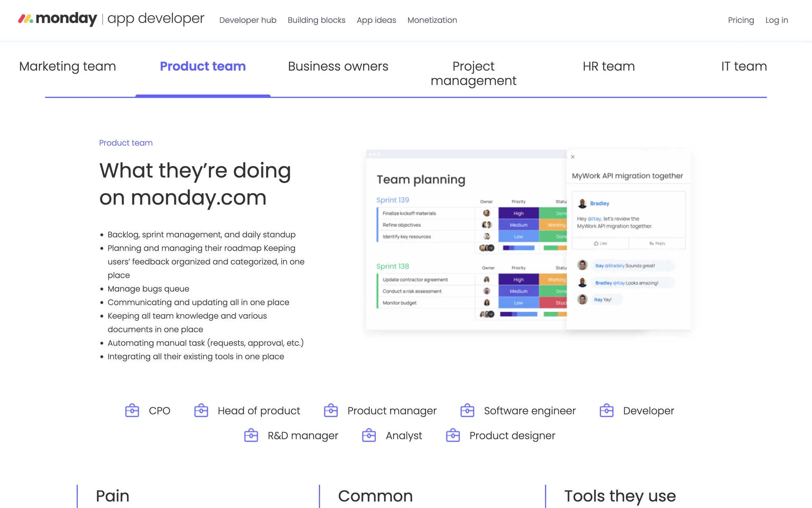Click the monday.com logo icon
This screenshot has height=508, width=812.
[25, 19]
